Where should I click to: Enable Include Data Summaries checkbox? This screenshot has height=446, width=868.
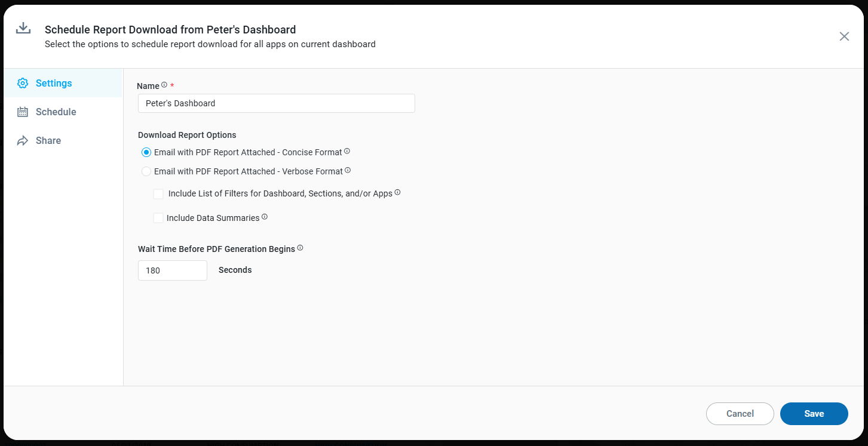pos(158,218)
